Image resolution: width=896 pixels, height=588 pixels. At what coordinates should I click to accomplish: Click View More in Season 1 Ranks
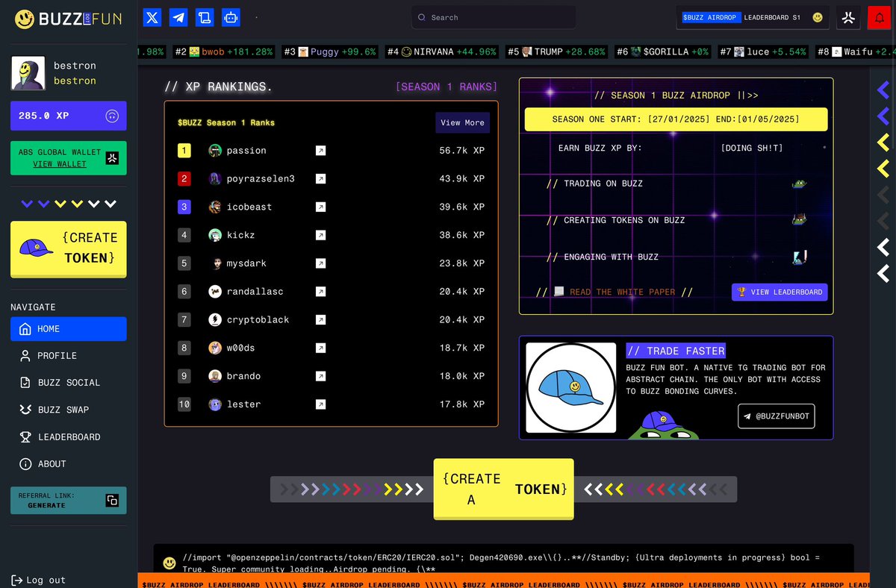coord(462,122)
